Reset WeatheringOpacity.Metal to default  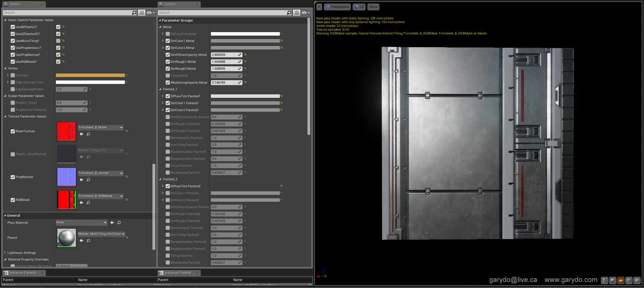(245, 82)
